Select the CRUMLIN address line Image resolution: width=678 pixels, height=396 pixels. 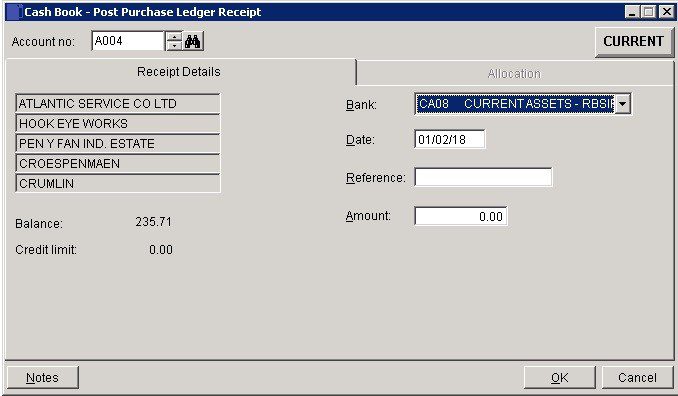pyautogui.click(x=118, y=183)
